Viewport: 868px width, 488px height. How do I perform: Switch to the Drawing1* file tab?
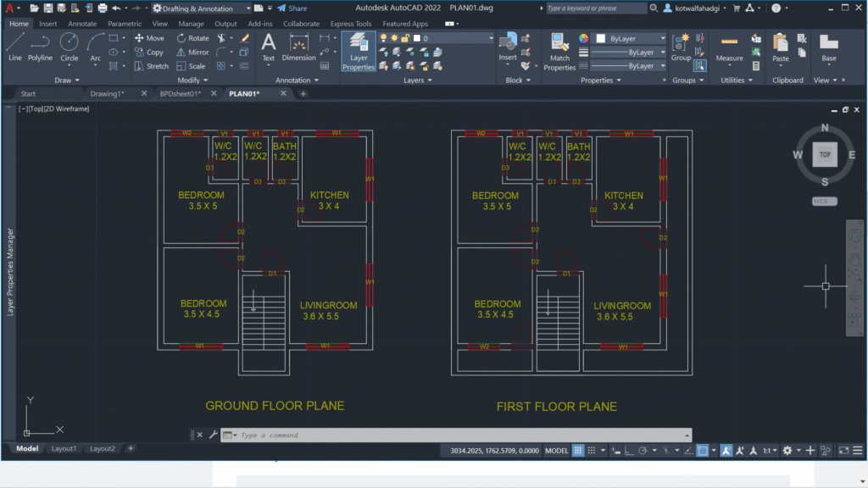(108, 93)
